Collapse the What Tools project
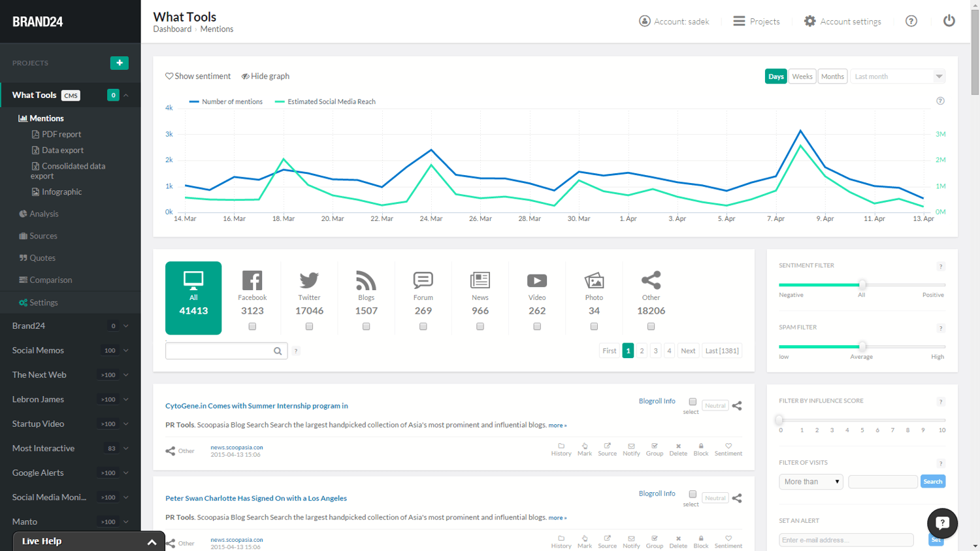Viewport: 980px width, 551px height. pos(126,95)
